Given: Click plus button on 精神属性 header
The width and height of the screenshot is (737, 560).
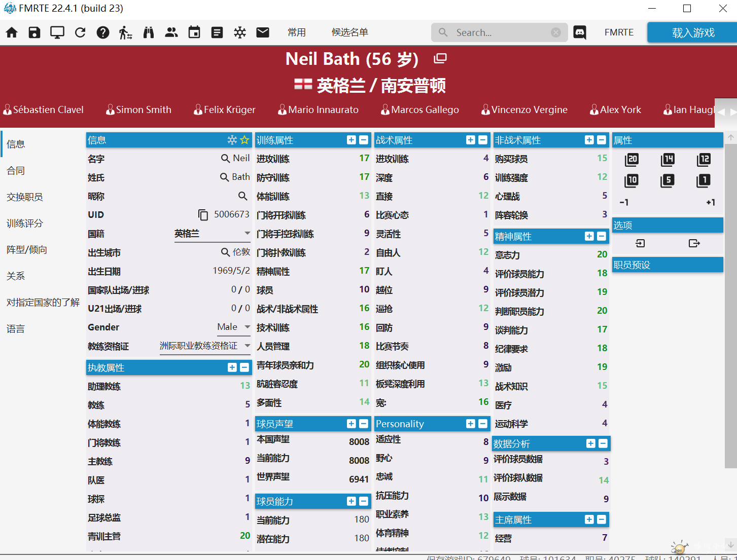Looking at the screenshot, I should 589,236.
